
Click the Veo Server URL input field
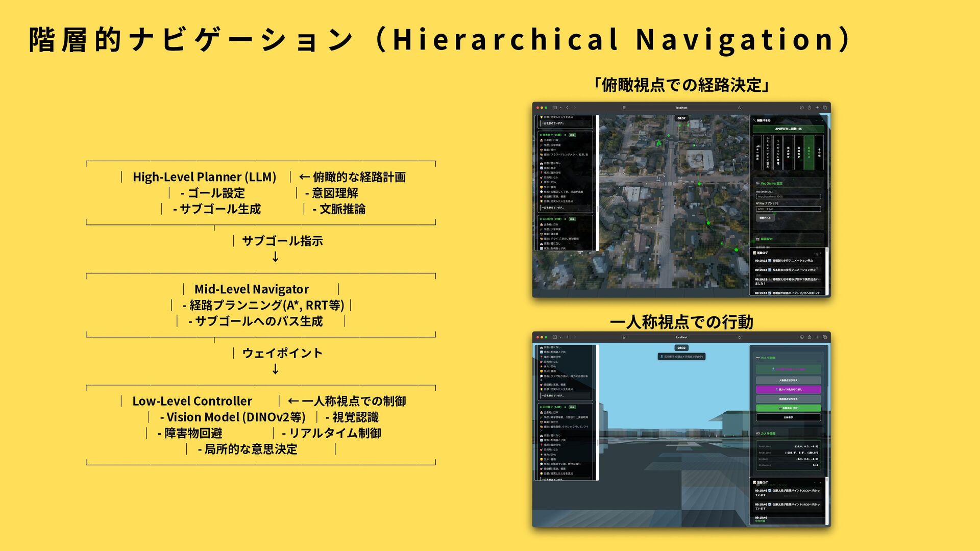[788, 196]
